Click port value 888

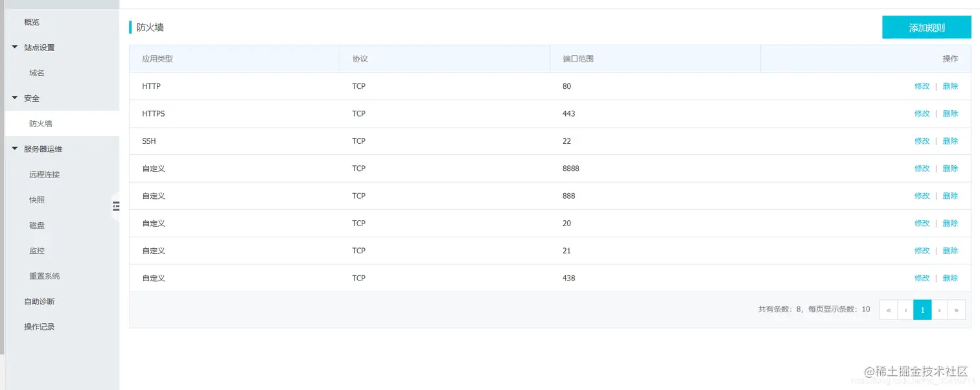click(569, 196)
